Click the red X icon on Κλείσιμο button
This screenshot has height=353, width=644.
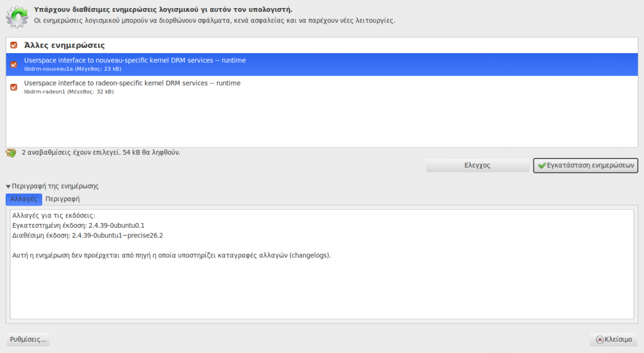click(x=599, y=340)
